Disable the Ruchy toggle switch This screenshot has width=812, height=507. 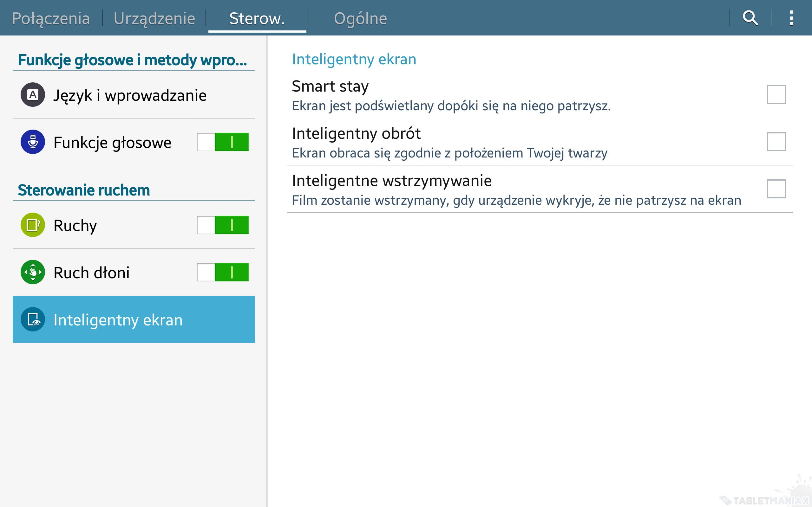click(223, 225)
